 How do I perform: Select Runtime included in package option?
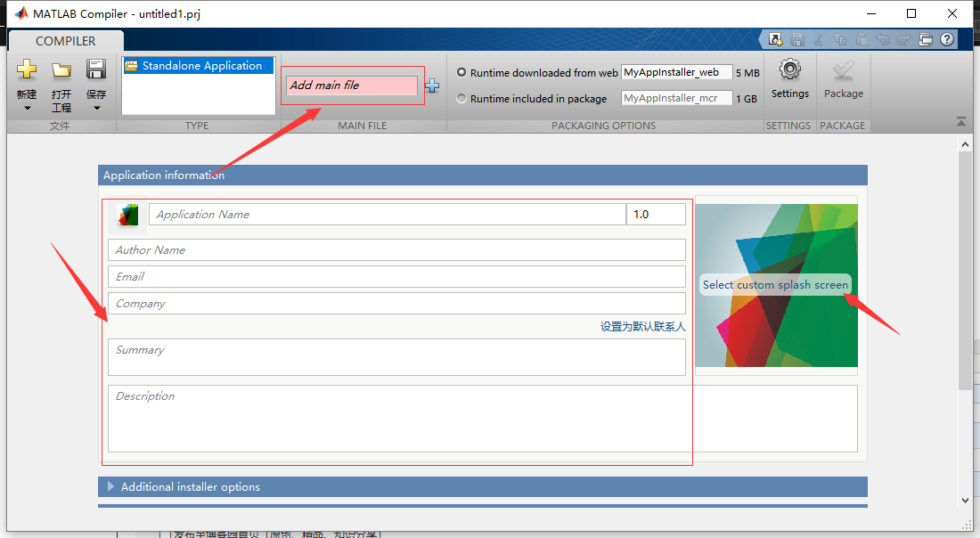tap(461, 98)
